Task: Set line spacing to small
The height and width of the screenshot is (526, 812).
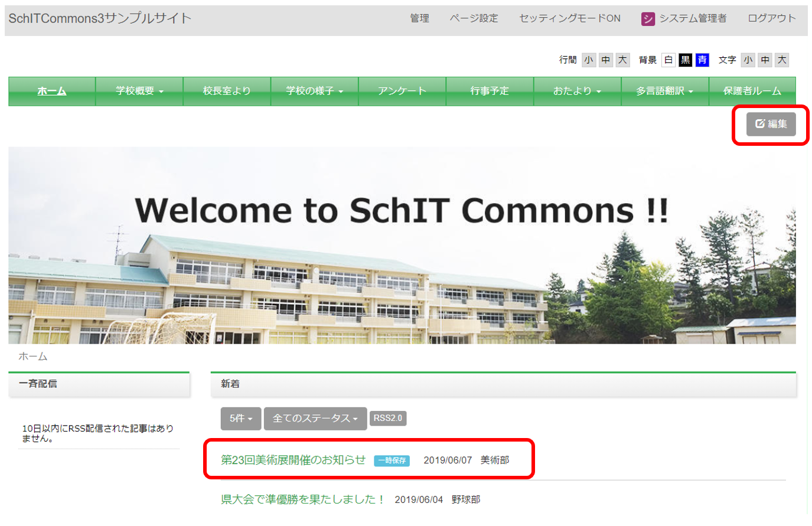Action: [x=589, y=60]
